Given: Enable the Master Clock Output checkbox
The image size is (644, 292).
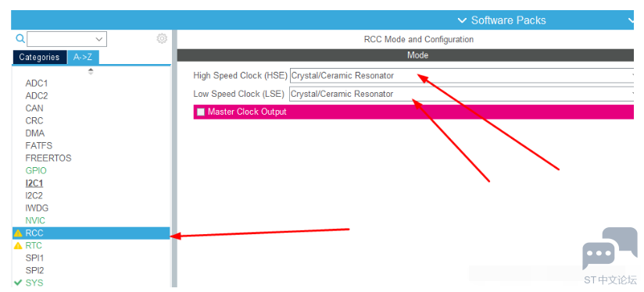Looking at the screenshot, I should pos(200,112).
